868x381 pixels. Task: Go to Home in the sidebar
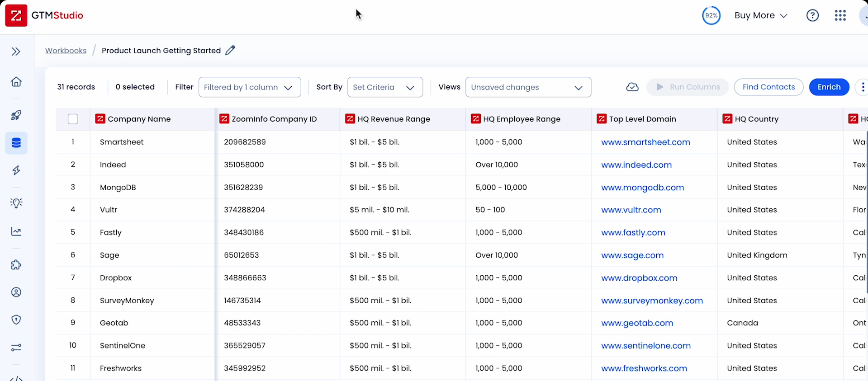pyautogui.click(x=16, y=82)
